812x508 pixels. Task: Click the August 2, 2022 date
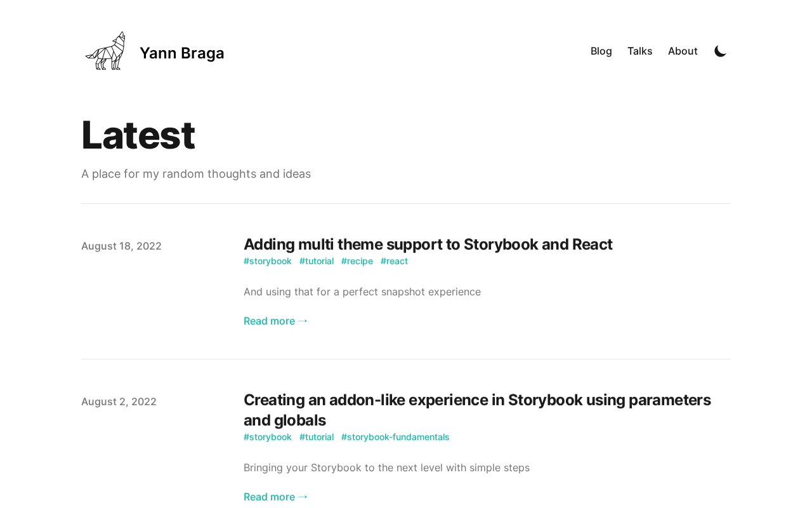click(119, 402)
